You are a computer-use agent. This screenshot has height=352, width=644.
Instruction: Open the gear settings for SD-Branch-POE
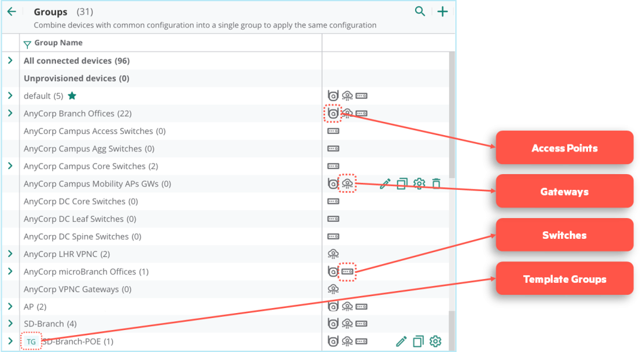pyautogui.click(x=435, y=341)
